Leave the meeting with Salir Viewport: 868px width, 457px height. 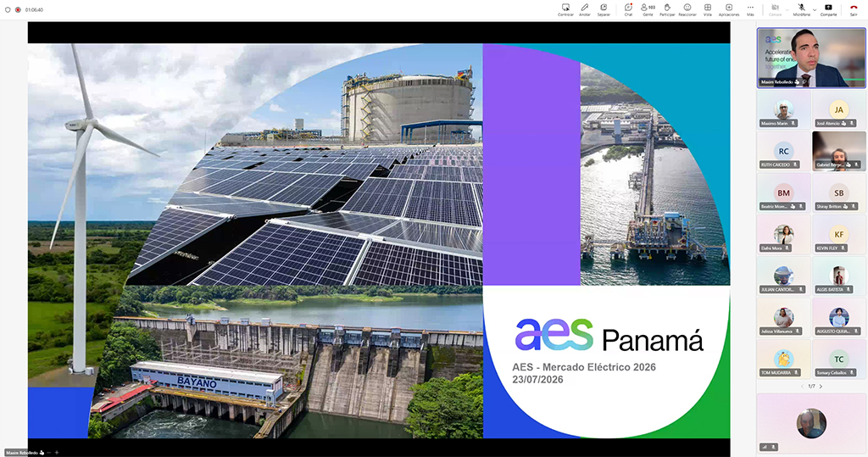point(854,9)
